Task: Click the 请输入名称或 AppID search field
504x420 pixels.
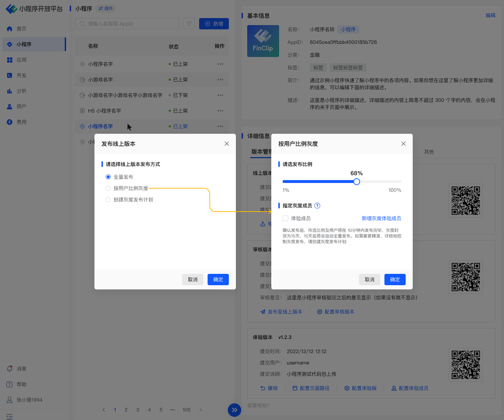Action: 127,24
